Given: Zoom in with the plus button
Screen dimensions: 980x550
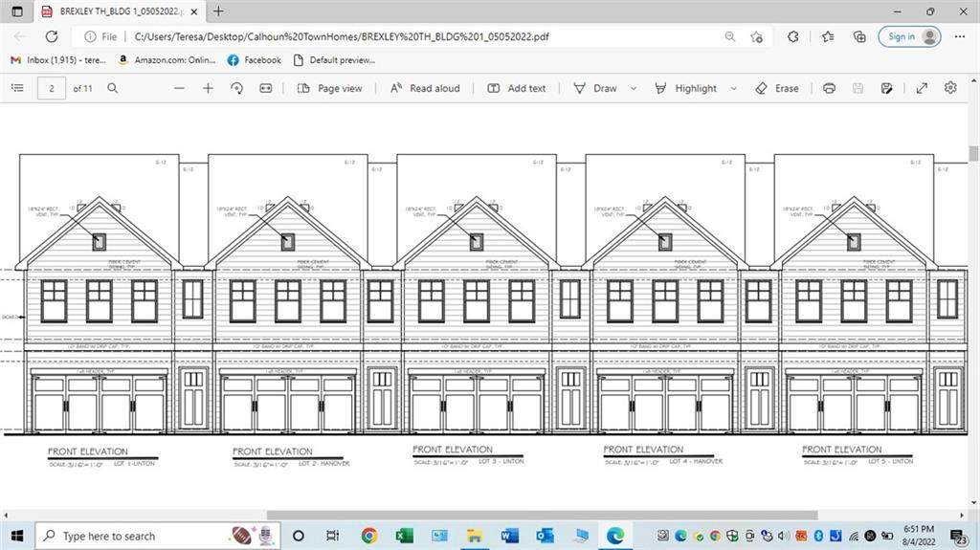Looking at the screenshot, I should [208, 88].
